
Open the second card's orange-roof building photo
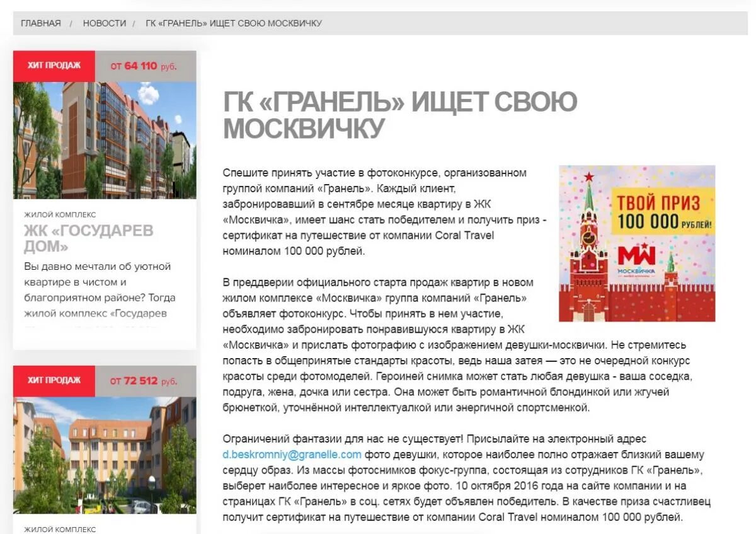pyautogui.click(x=105, y=455)
